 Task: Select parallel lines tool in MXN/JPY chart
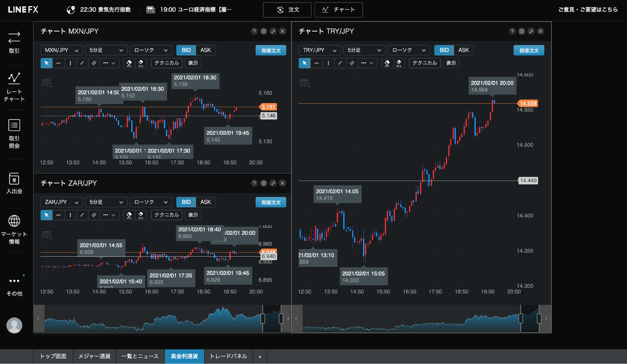click(x=94, y=63)
